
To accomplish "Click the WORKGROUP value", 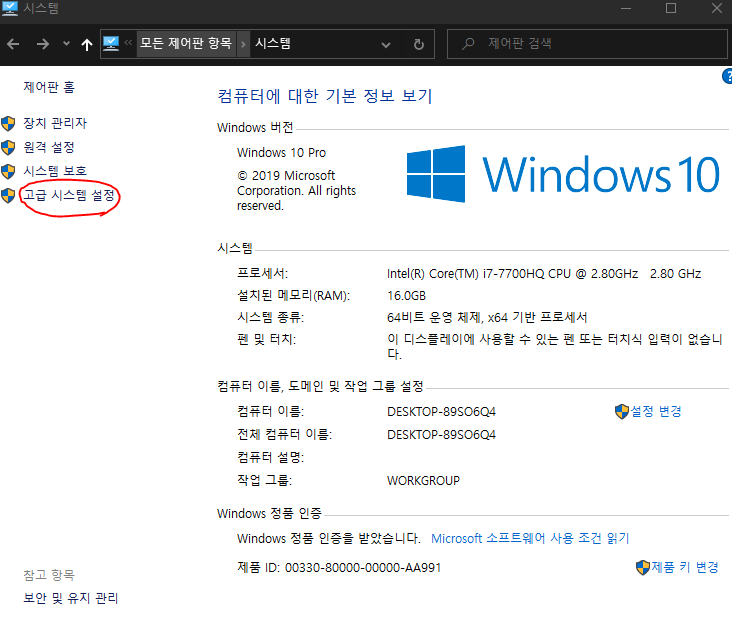I will point(423,480).
